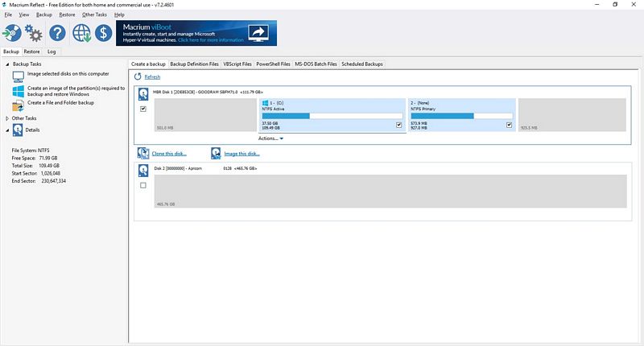Image resolution: width=644 pixels, height=346 pixels.
Task: Click the Refresh link
Action: [152, 76]
